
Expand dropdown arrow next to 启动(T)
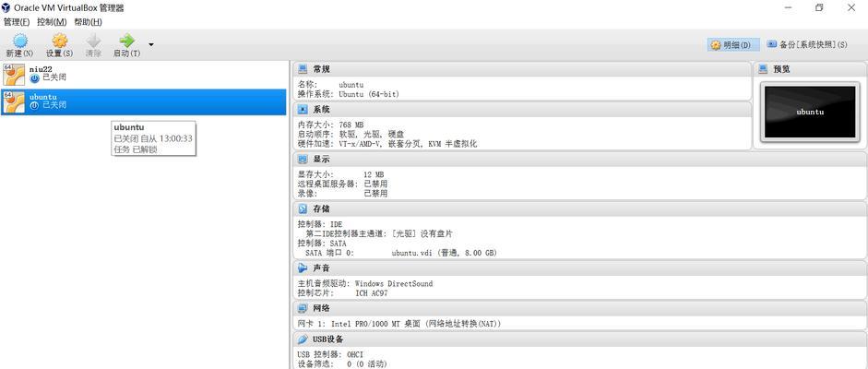coord(151,45)
